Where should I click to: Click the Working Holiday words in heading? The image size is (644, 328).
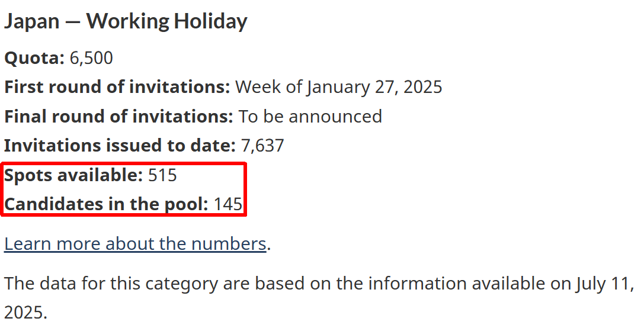click(166, 22)
